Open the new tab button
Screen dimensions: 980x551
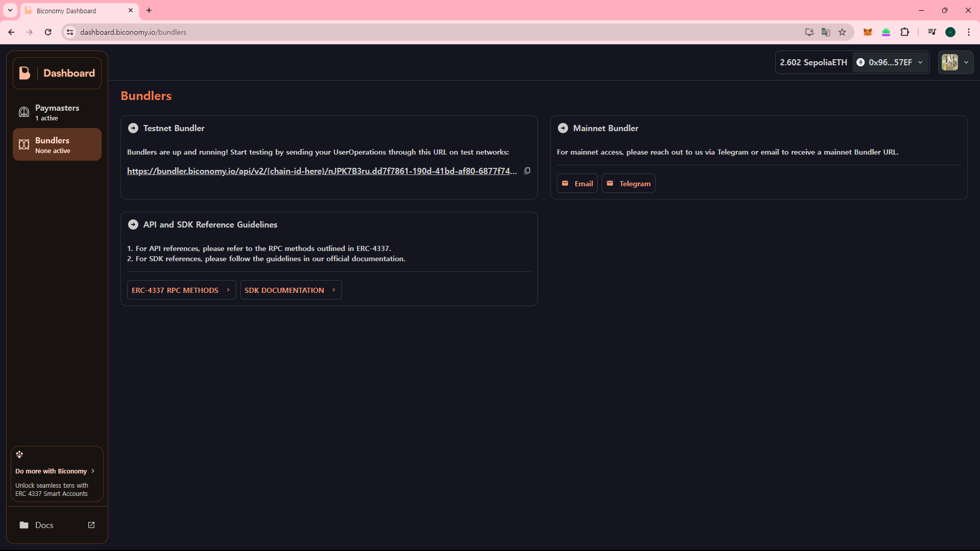coord(149,10)
